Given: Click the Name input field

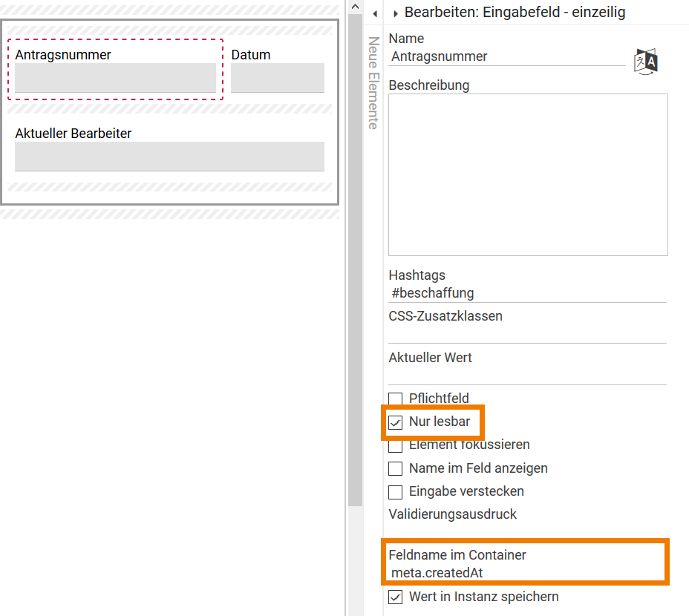Looking at the screenshot, I should tap(507, 56).
